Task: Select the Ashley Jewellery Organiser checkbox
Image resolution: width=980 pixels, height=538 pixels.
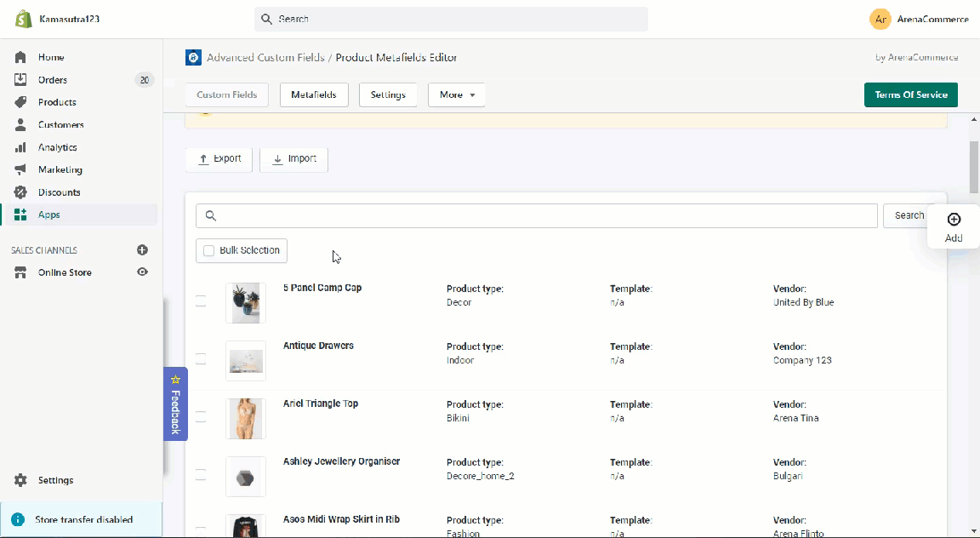Action: [x=201, y=475]
